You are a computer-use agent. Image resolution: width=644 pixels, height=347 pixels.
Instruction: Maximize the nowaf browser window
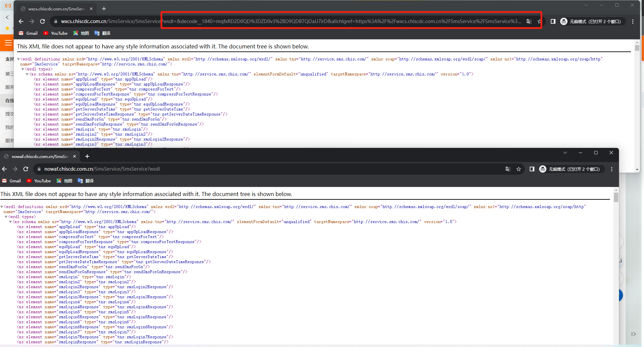pos(596,153)
